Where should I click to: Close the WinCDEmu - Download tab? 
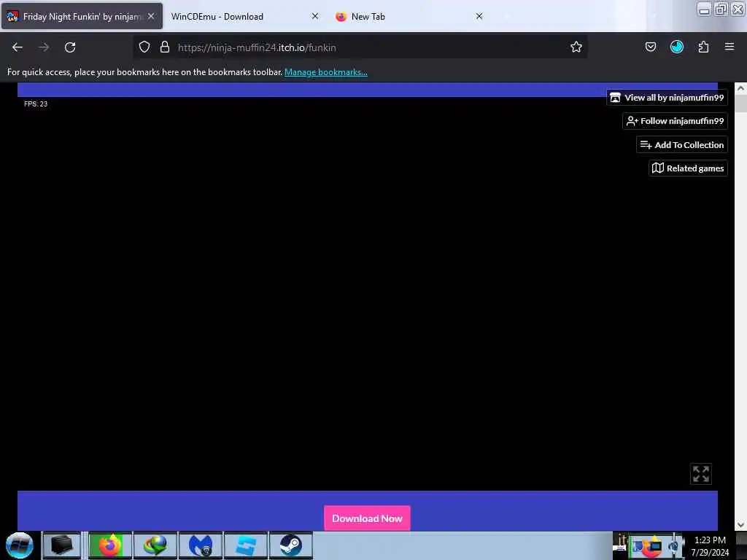315,16
